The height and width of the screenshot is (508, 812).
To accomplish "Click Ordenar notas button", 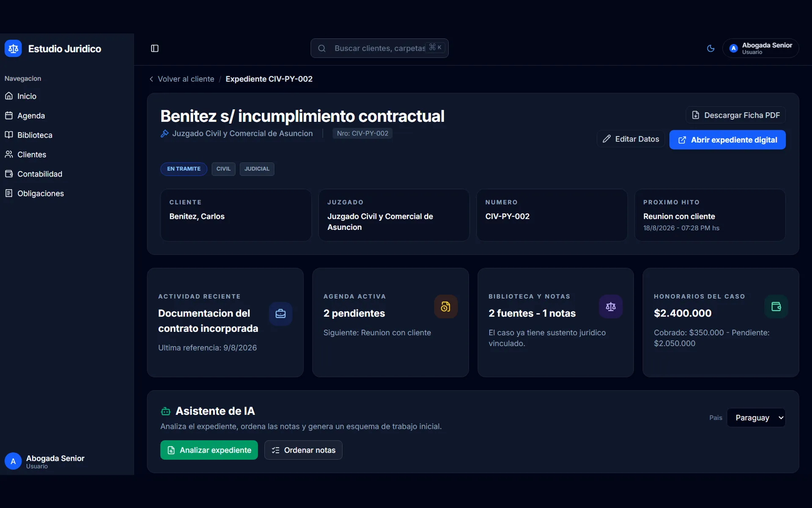I will [303, 450].
